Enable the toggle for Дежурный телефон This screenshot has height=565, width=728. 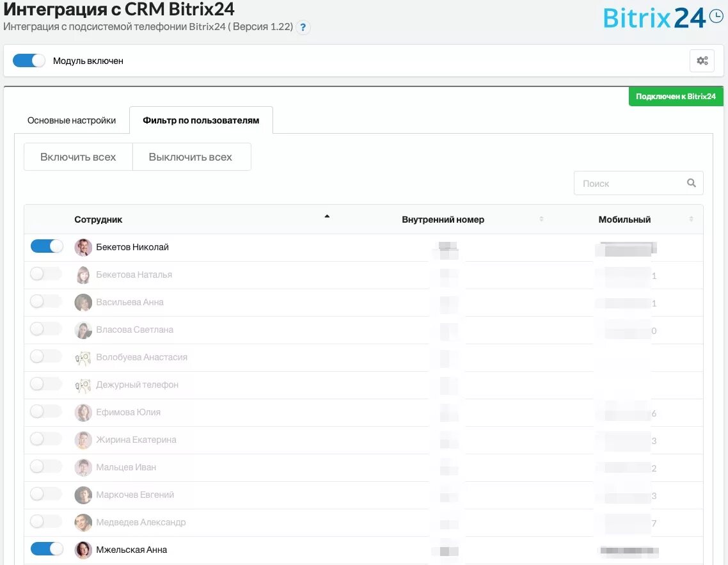(x=46, y=383)
